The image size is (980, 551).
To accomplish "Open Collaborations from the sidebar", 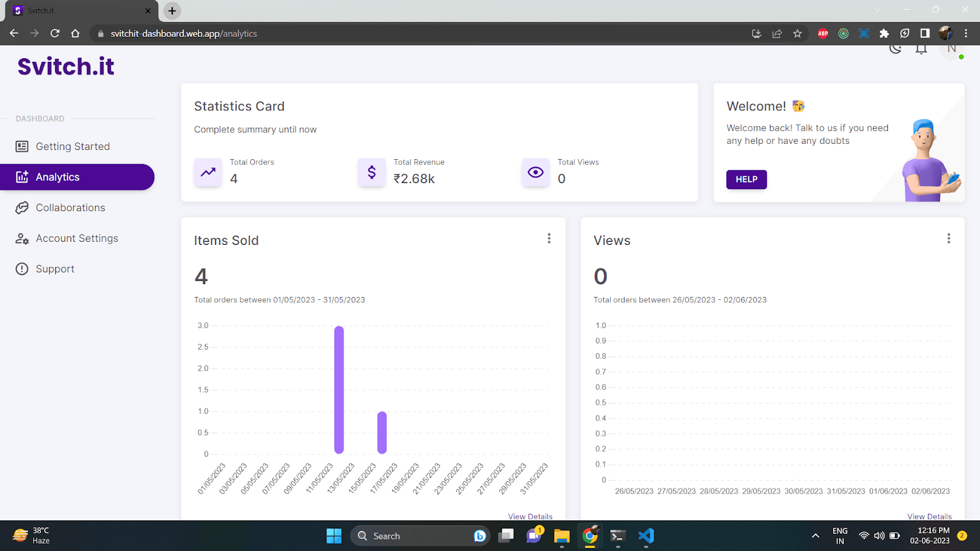I will point(77,208).
